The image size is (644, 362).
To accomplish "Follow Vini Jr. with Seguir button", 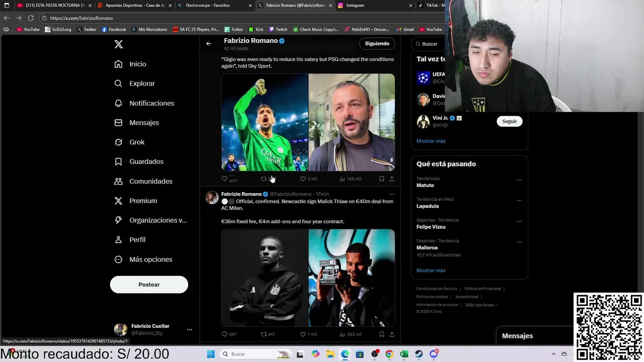I will click(509, 121).
